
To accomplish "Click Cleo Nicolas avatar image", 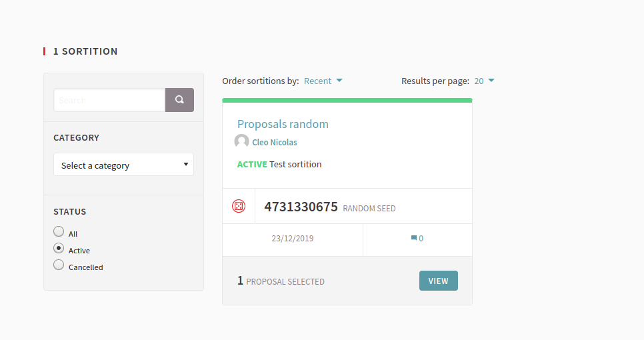I will pos(241,141).
